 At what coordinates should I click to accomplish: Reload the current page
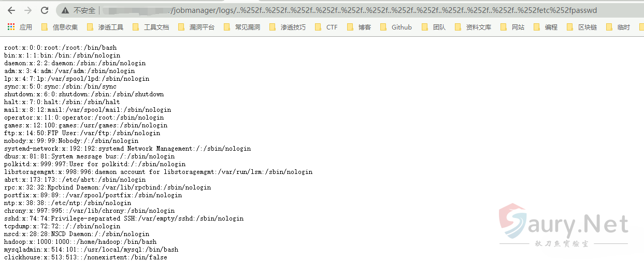(45, 10)
